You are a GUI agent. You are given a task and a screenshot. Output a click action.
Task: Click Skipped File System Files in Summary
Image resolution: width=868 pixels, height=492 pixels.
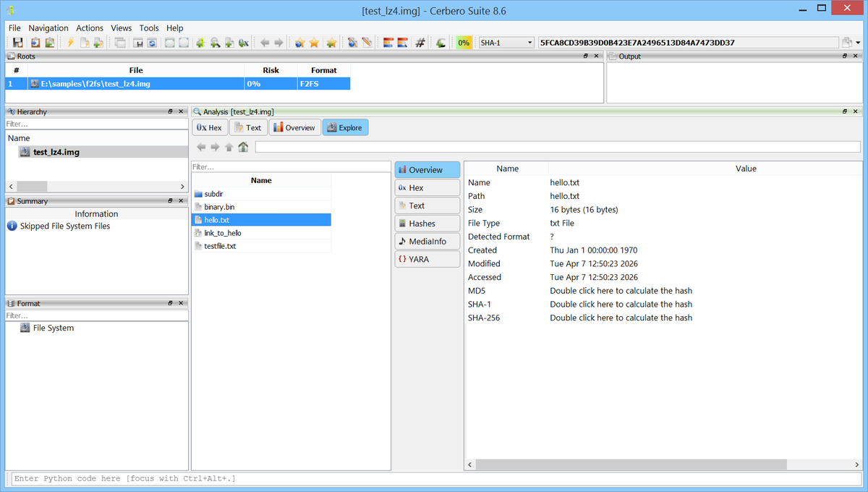click(x=65, y=226)
